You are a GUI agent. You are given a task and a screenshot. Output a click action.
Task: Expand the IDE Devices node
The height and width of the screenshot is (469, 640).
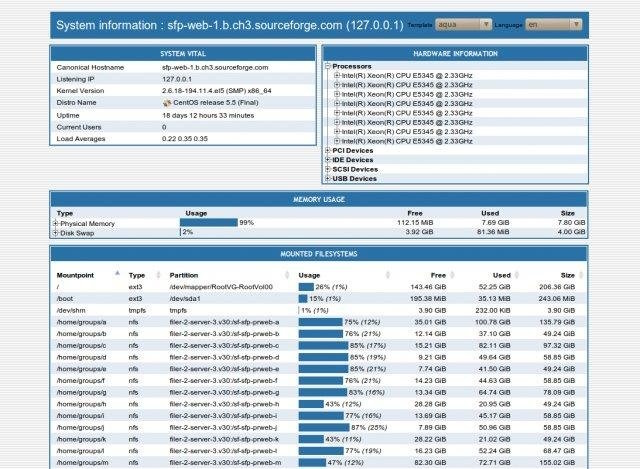[328, 160]
